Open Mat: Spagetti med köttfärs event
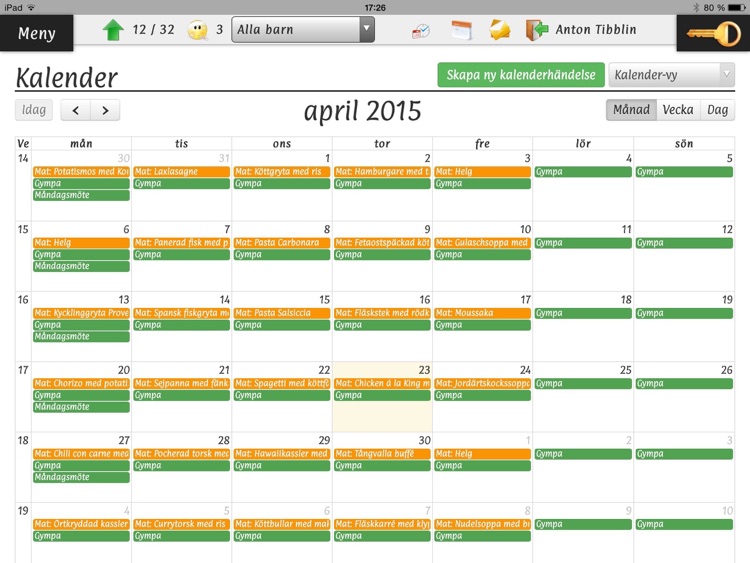 tap(282, 383)
